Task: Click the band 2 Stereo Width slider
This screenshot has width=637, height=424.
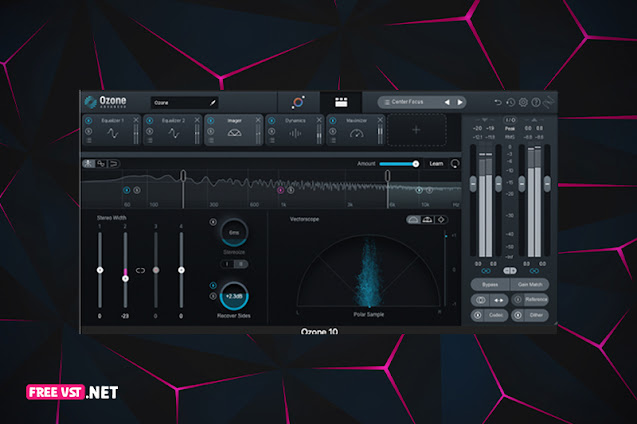Action: coord(125,270)
